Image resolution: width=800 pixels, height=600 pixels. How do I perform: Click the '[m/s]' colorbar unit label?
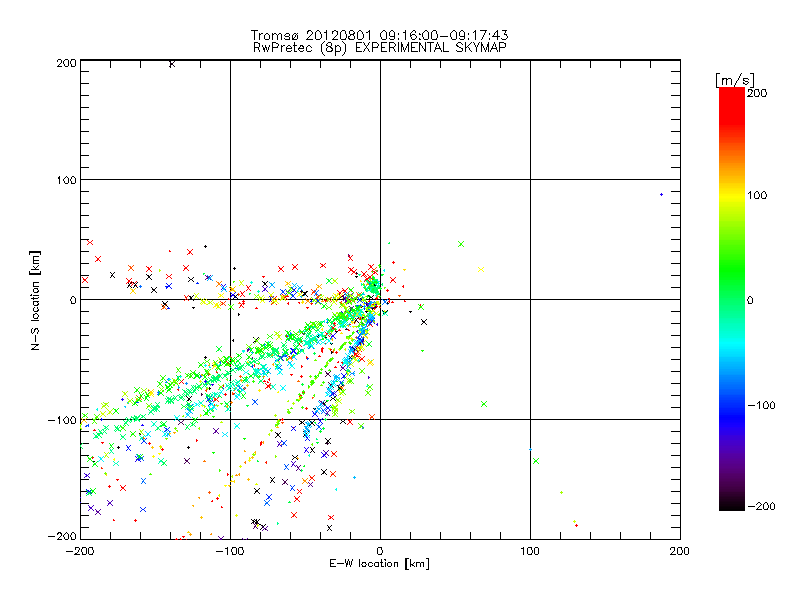[x=735, y=80]
